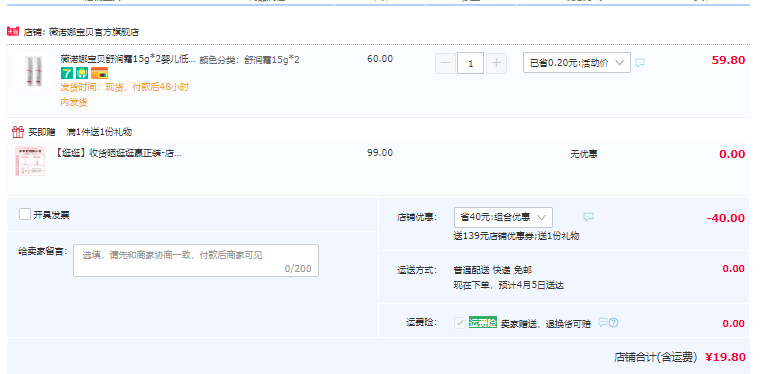The width and height of the screenshot is (761, 374).
Task: Click the ¥19.80 store total amount
Action: 725,358
